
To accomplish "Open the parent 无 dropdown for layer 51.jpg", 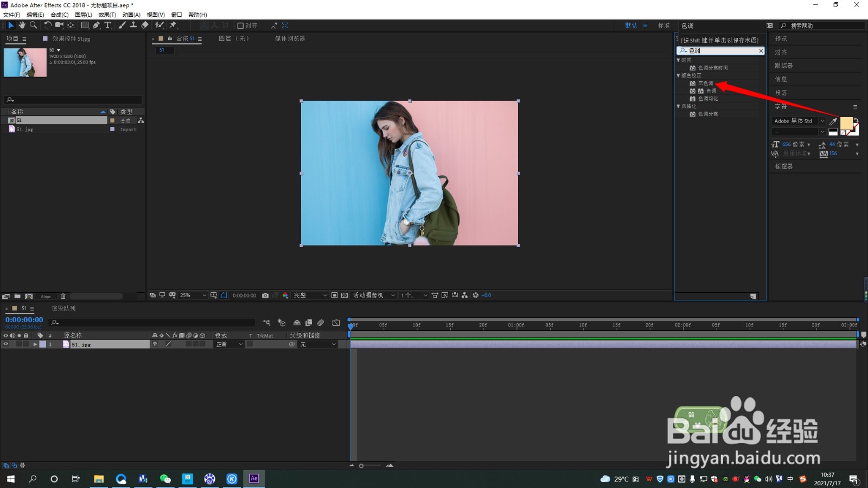I will 318,344.
